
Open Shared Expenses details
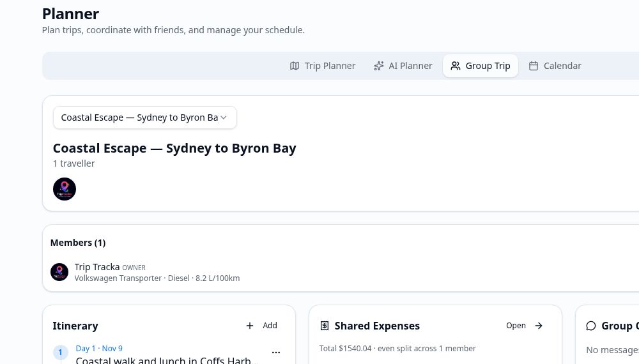(524, 325)
